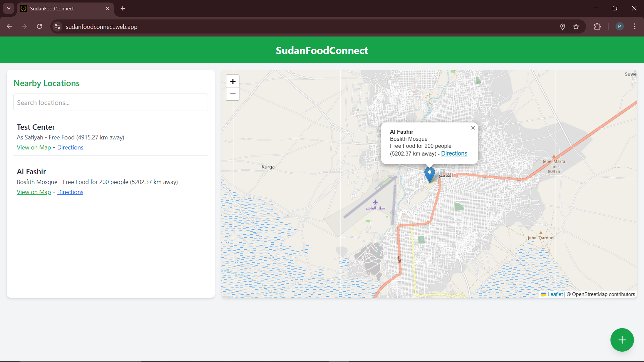644x362 pixels.
Task: Click View on Map for Test Center
Action: coord(34,147)
